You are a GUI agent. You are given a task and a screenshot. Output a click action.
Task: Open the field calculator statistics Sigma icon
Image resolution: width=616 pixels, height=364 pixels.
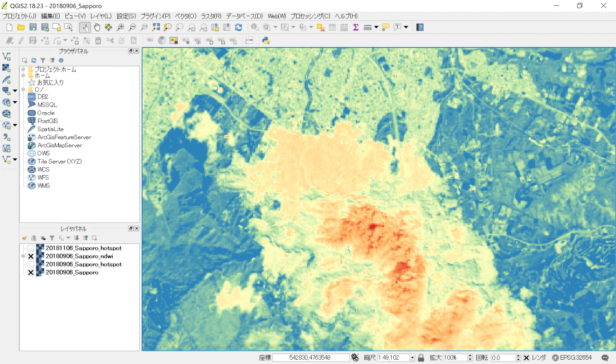click(355, 27)
